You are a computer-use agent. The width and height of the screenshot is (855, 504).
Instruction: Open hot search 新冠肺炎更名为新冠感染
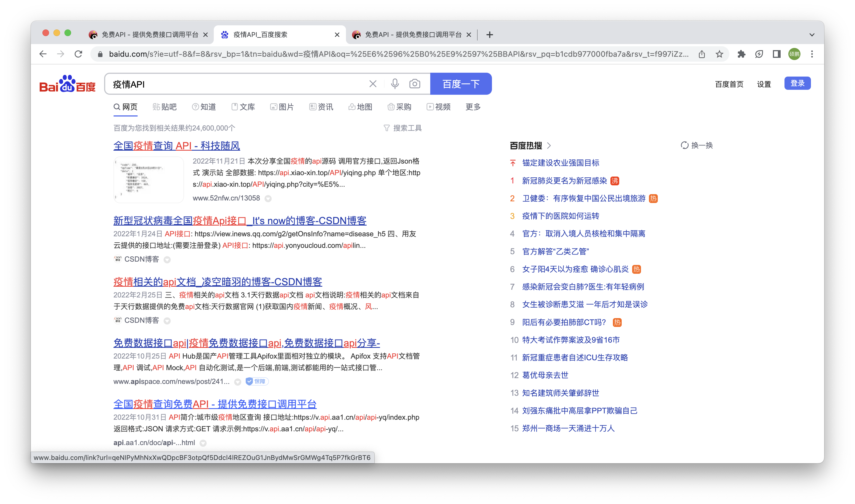564,181
